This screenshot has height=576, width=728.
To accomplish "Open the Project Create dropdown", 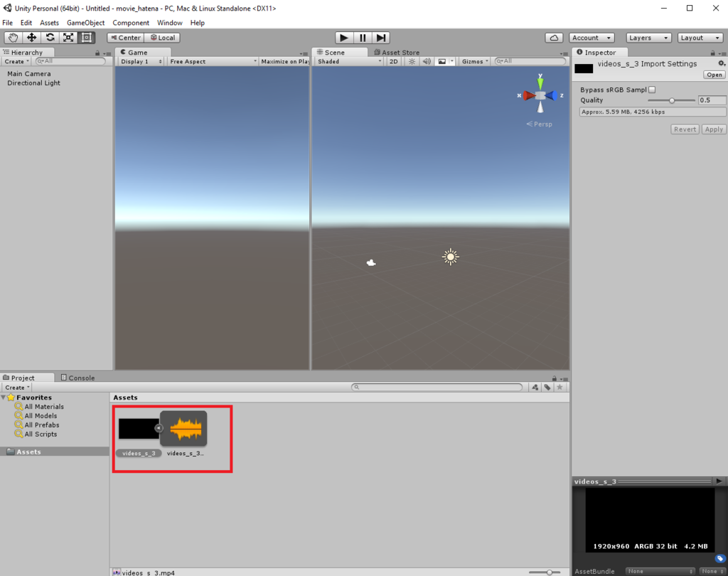I will (x=18, y=388).
